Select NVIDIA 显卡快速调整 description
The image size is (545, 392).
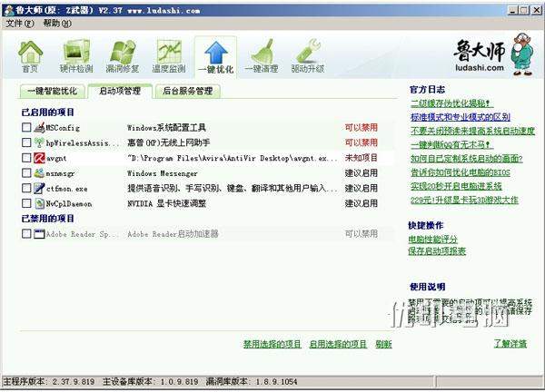[166, 203]
